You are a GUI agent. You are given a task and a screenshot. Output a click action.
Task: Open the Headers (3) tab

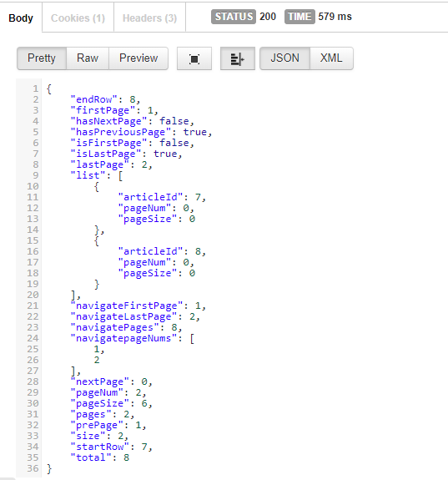149,18
